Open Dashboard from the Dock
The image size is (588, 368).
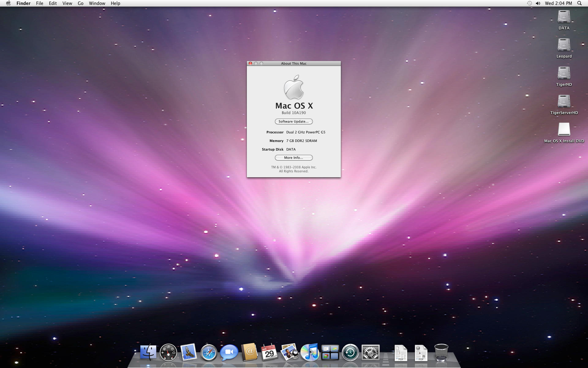click(168, 352)
